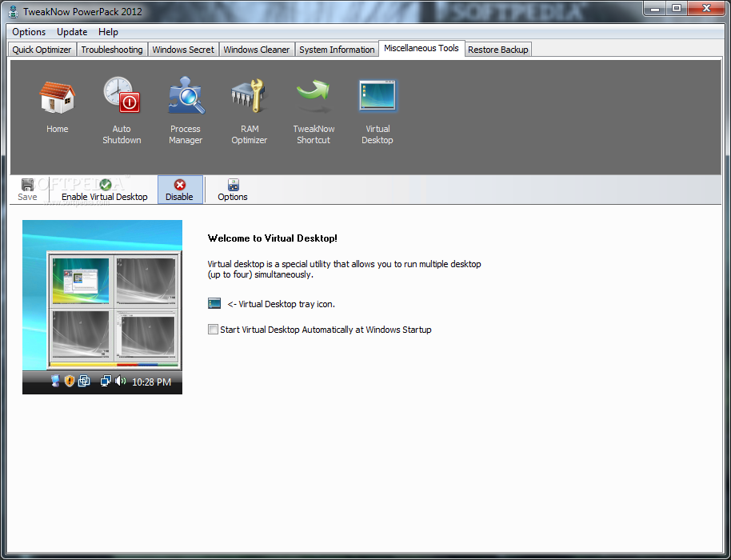Minimize the TweakNow PowerPack window
Image resolution: width=731 pixels, height=560 pixels.
click(x=655, y=8)
